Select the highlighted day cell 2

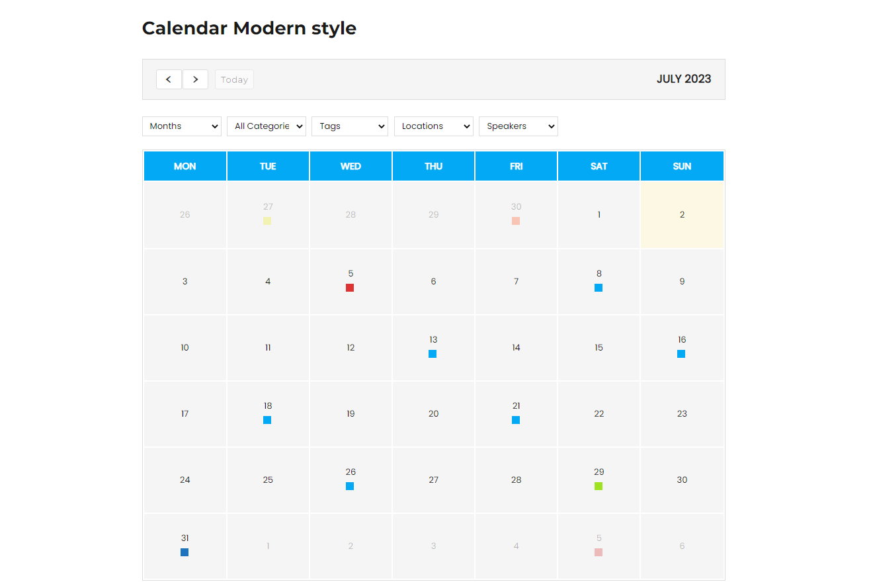click(x=682, y=215)
